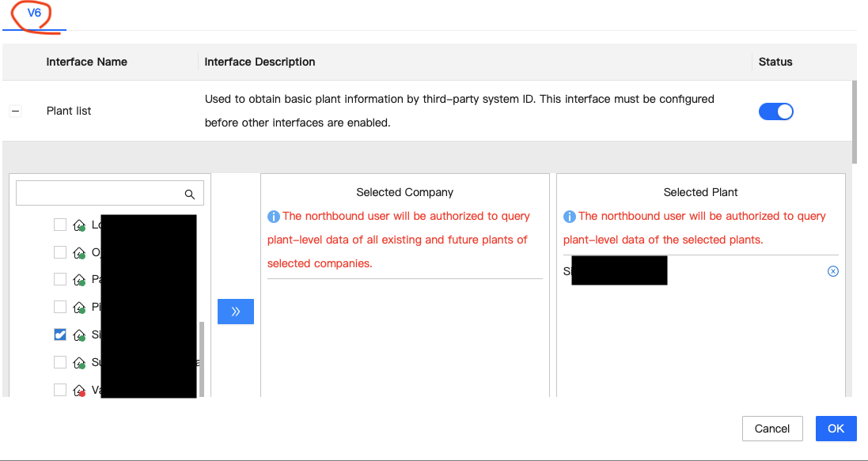Uncheck the selected "Si" plant checkbox
868x461 pixels.
pyautogui.click(x=60, y=334)
